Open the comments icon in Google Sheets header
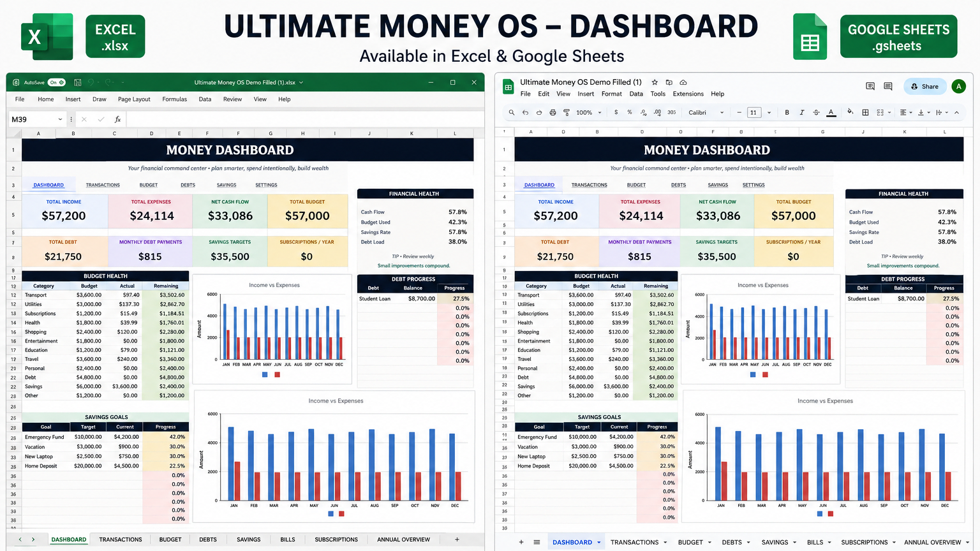980x551 pixels. pyautogui.click(x=887, y=86)
